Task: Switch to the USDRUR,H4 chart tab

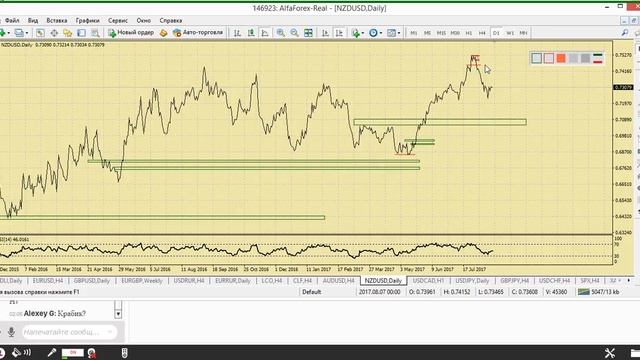Action: pyautogui.click(x=189, y=281)
